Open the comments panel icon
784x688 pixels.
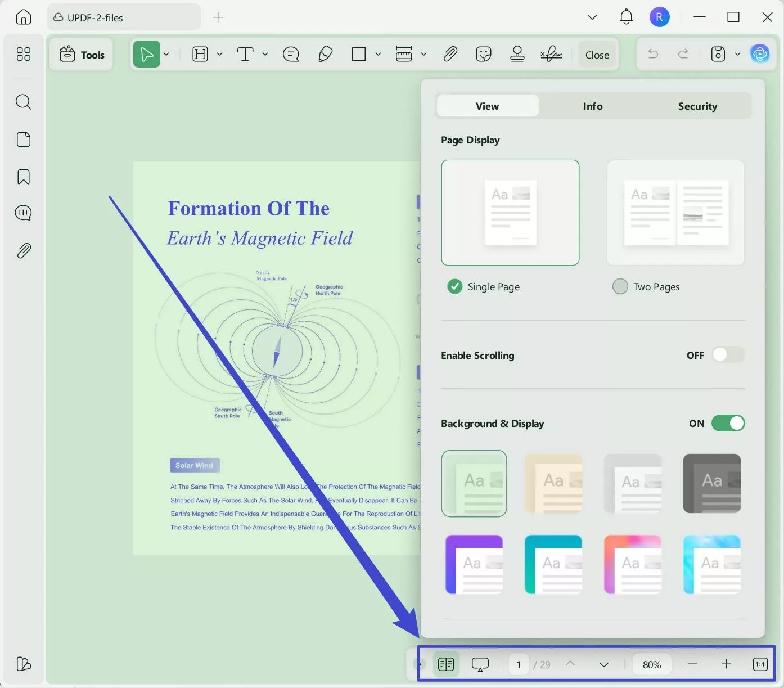[x=23, y=213]
